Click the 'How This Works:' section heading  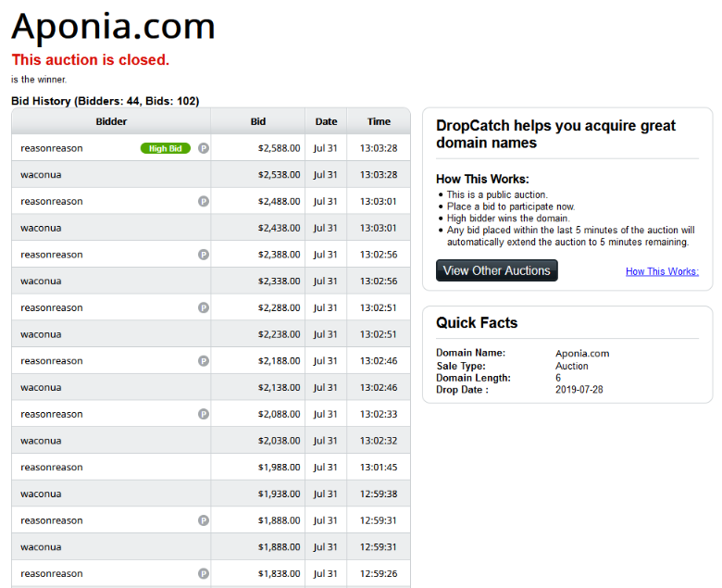(482, 179)
